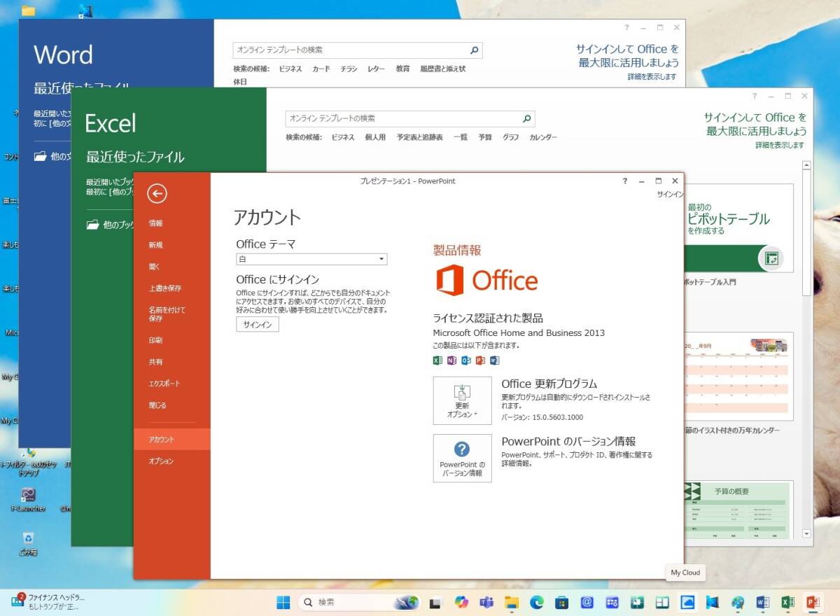Open Microsoft Store from the taskbar

[561, 602]
